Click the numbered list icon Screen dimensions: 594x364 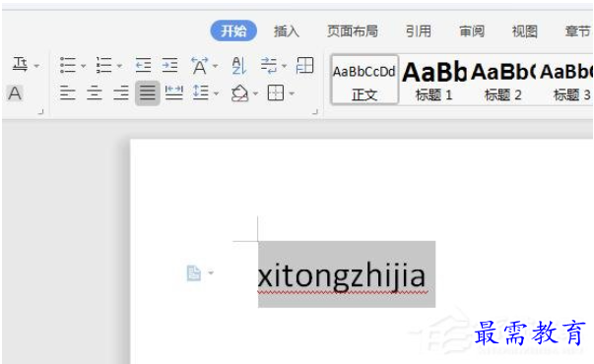coord(103,66)
